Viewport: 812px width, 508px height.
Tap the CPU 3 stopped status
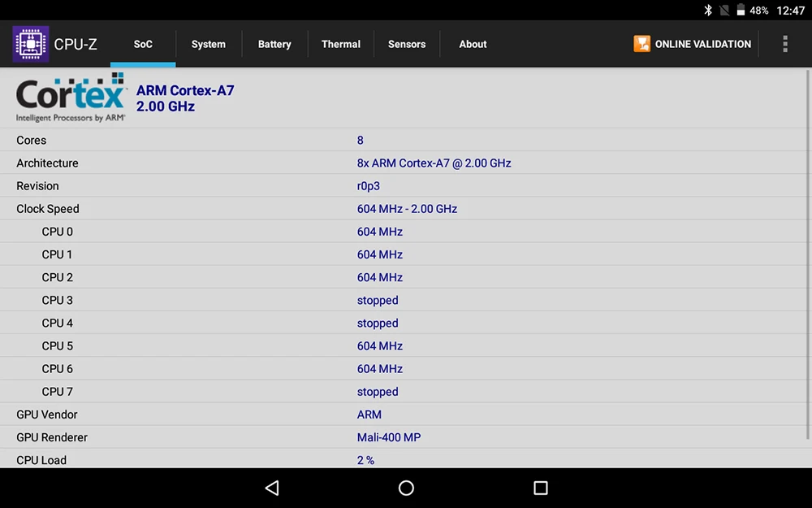tap(378, 301)
